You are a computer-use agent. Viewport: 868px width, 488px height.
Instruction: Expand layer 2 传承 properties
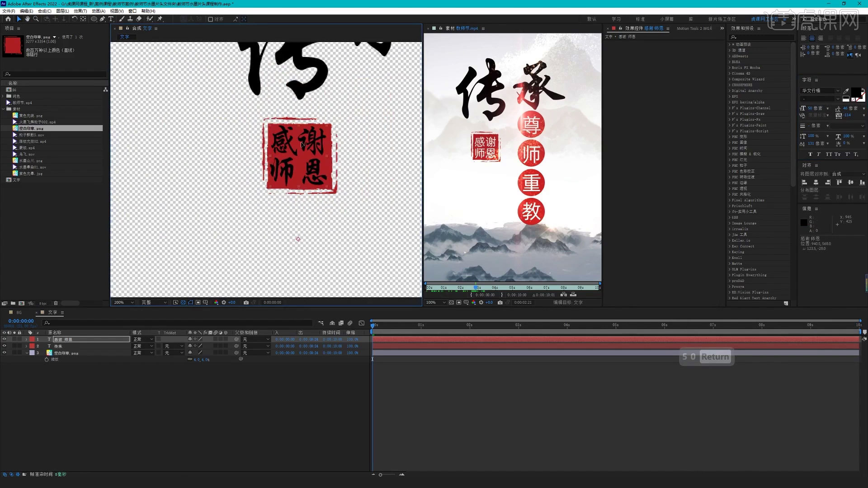(x=26, y=346)
